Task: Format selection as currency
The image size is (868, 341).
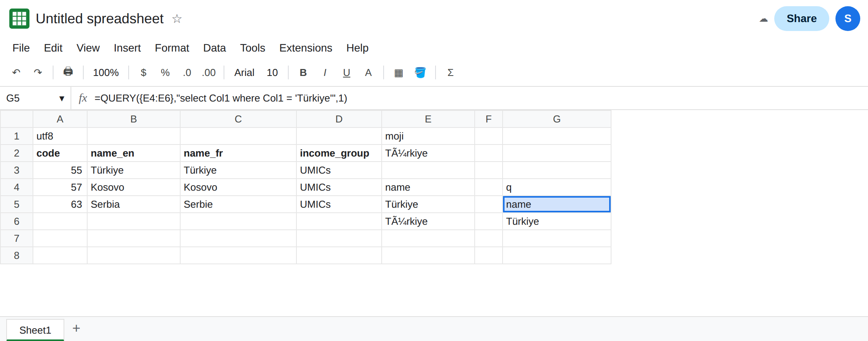Action: click(143, 72)
